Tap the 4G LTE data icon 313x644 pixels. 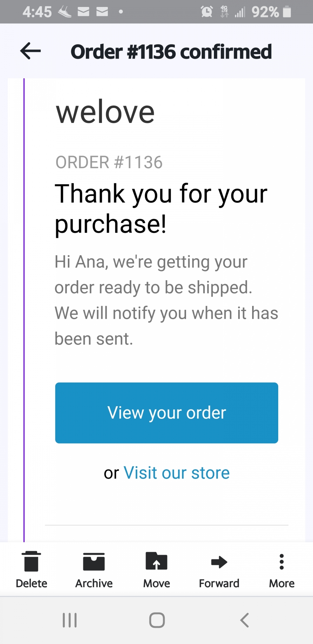pyautogui.click(x=224, y=12)
